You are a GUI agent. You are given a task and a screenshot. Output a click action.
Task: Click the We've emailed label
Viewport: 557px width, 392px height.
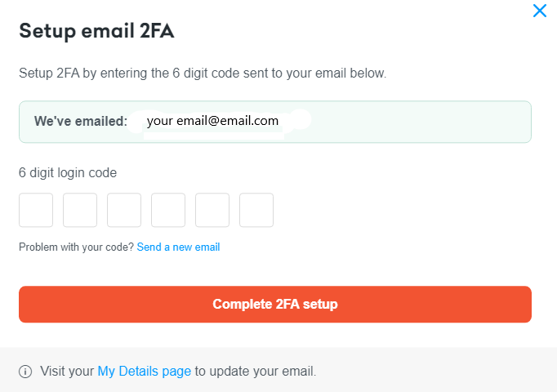coord(81,121)
